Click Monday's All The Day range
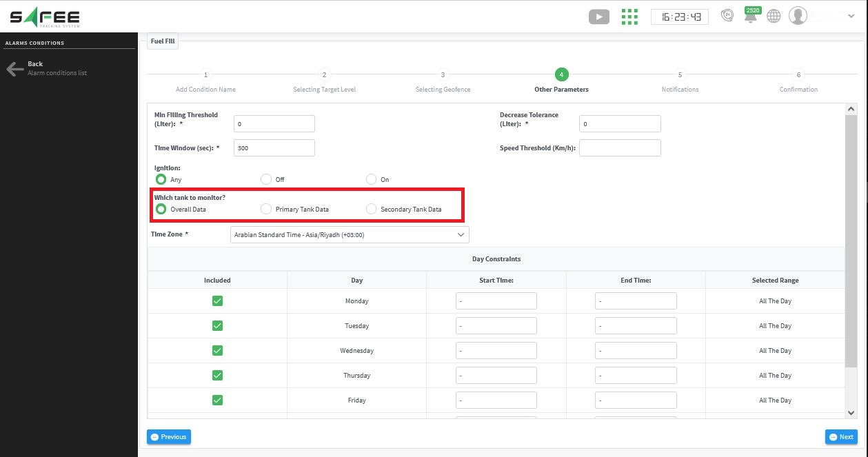The width and height of the screenshot is (868, 457). coord(775,301)
